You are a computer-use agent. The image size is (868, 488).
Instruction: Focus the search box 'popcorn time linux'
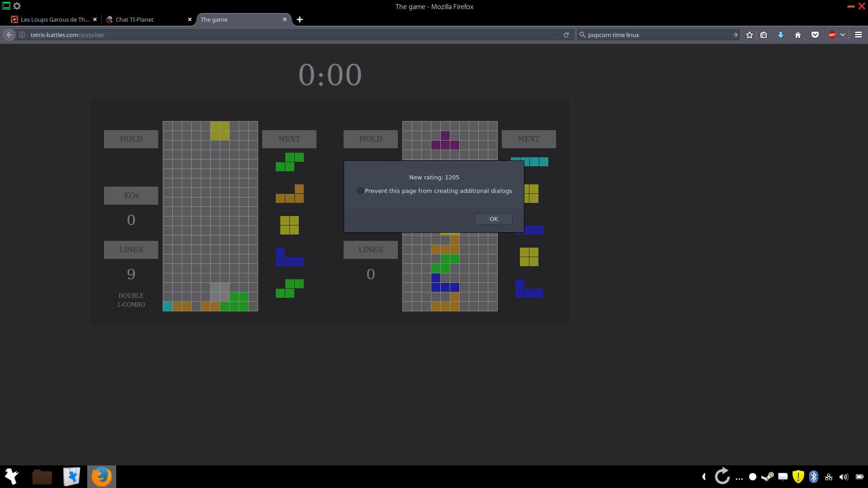[658, 35]
